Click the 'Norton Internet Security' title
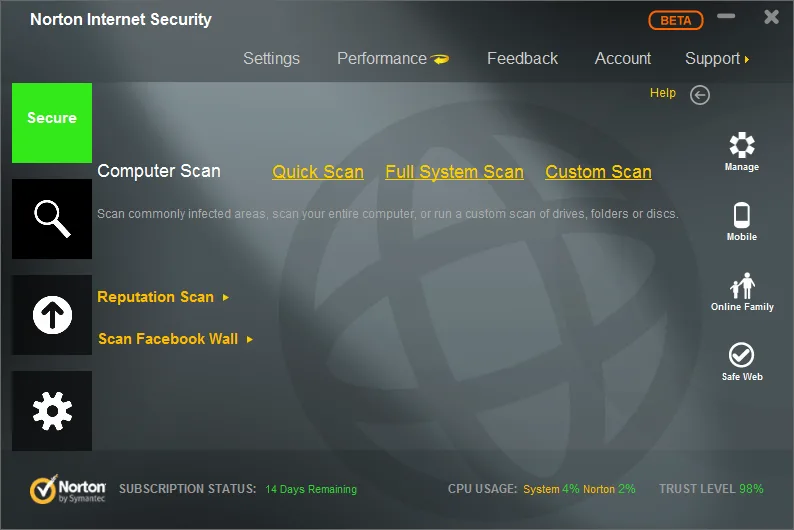This screenshot has height=530, width=794. click(x=121, y=19)
